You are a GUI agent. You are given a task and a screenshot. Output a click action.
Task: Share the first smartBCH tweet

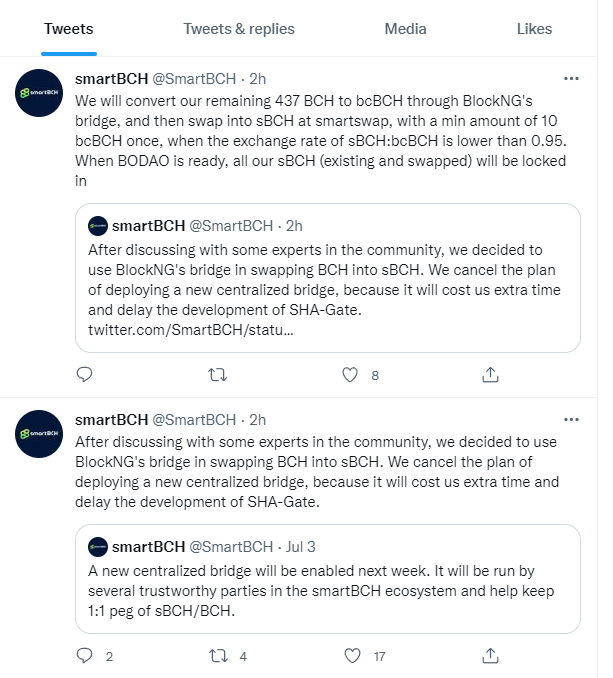coord(490,374)
